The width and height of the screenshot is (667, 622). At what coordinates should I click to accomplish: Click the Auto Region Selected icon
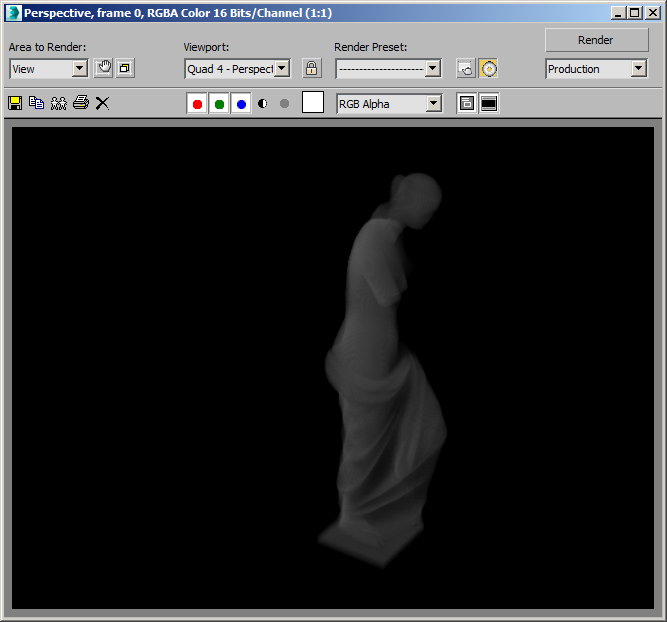[x=125, y=68]
